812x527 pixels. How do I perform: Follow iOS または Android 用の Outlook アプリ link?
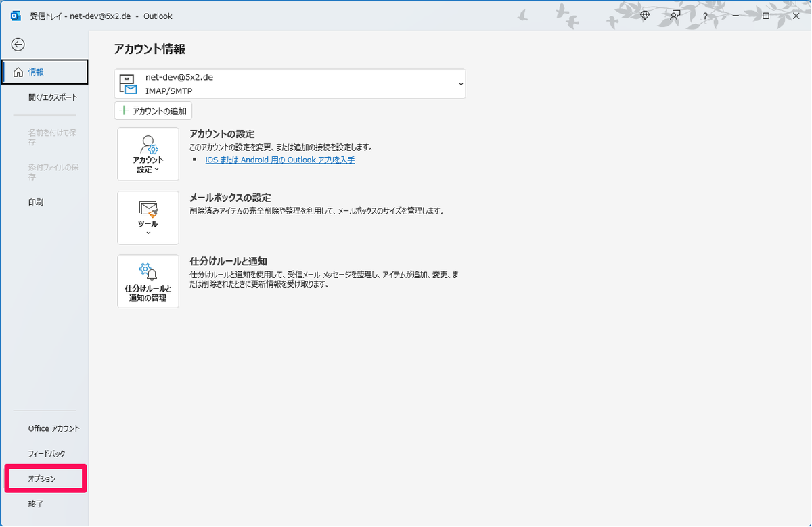coord(280,160)
